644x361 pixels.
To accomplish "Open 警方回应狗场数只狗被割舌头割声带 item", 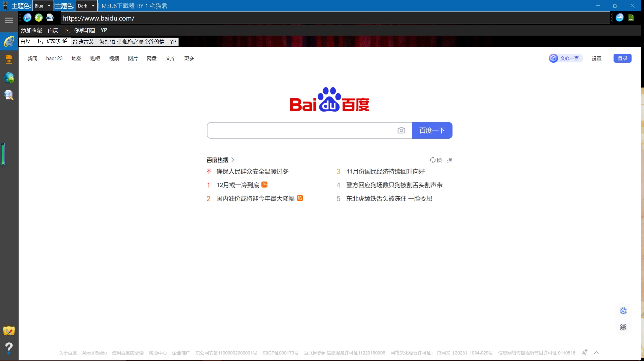I will [x=395, y=185].
